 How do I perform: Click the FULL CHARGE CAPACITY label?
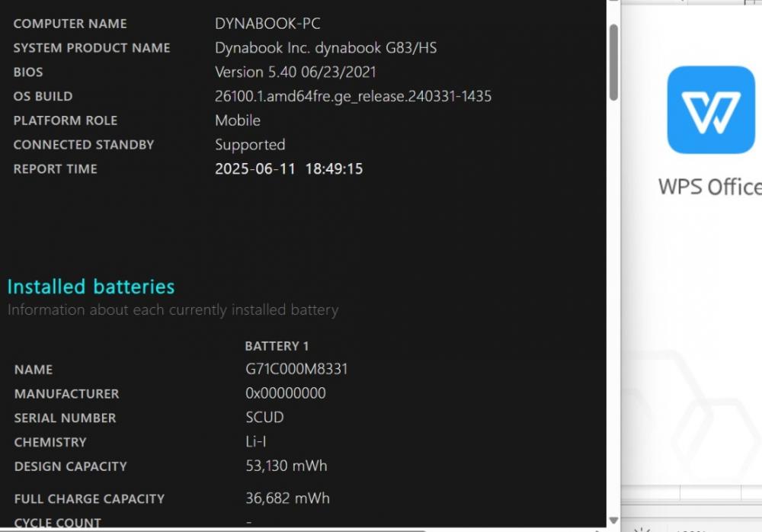click(89, 499)
